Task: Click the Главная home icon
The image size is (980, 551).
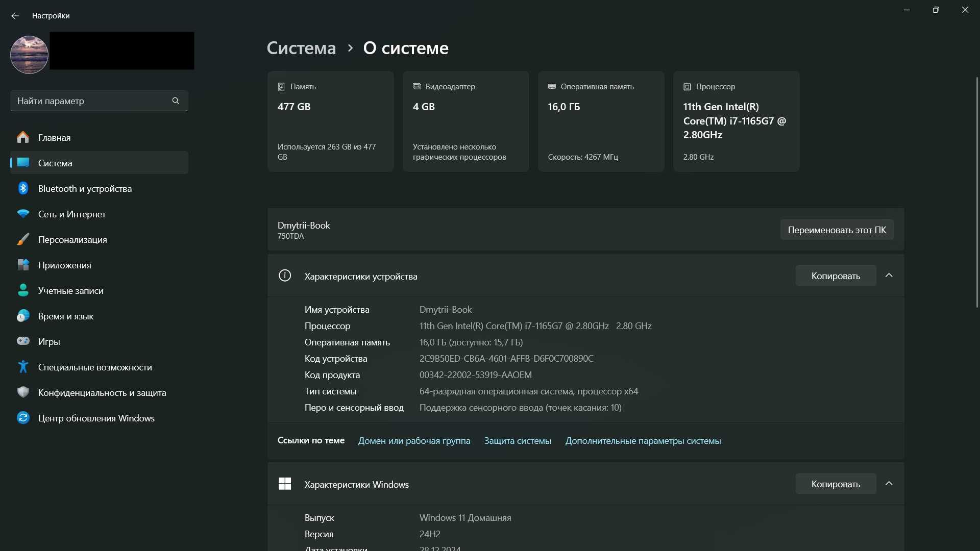Action: (23, 137)
